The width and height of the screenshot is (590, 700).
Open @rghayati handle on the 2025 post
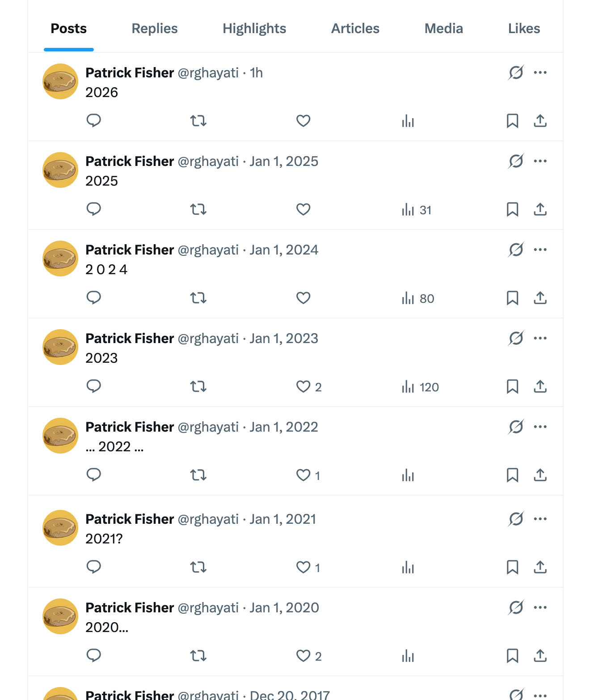[x=208, y=161]
